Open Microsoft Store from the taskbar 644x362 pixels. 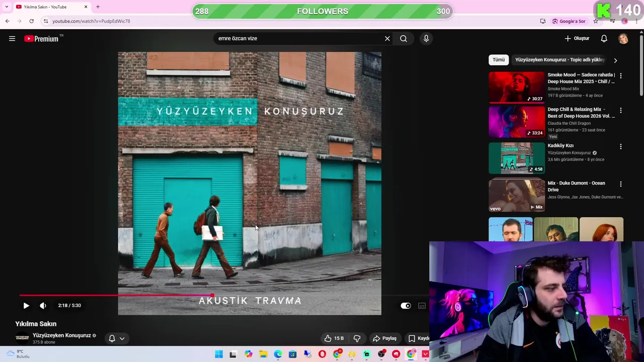(x=293, y=354)
